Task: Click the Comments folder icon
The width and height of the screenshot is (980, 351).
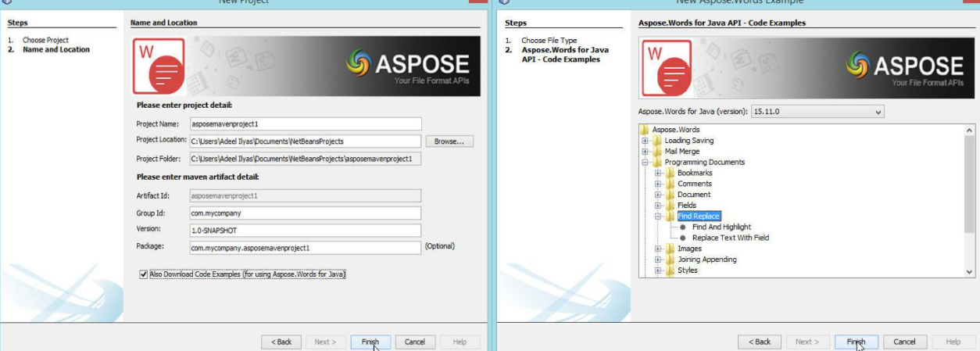Action: coord(670,184)
